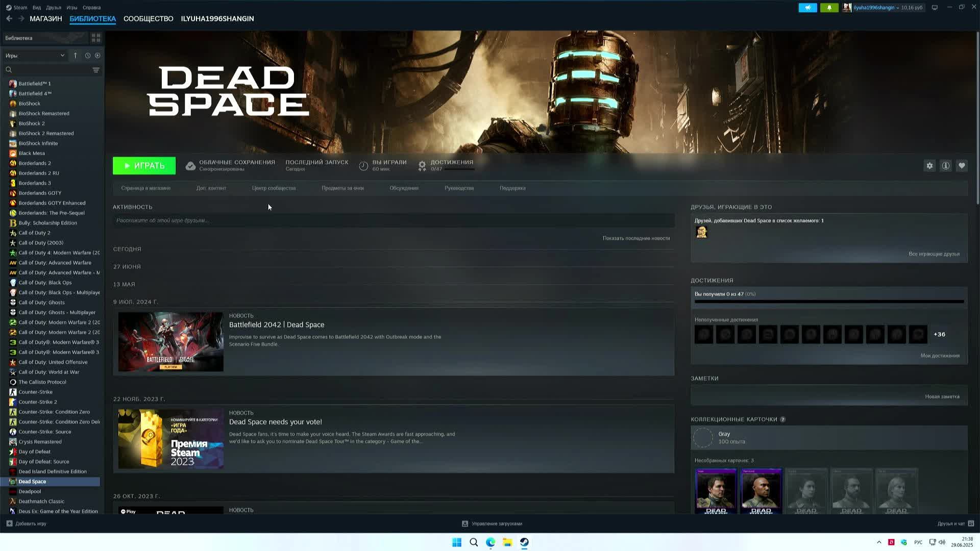Viewport: 980px width, 551px height.
Task: Open Доп. контент link
Action: tap(211, 188)
